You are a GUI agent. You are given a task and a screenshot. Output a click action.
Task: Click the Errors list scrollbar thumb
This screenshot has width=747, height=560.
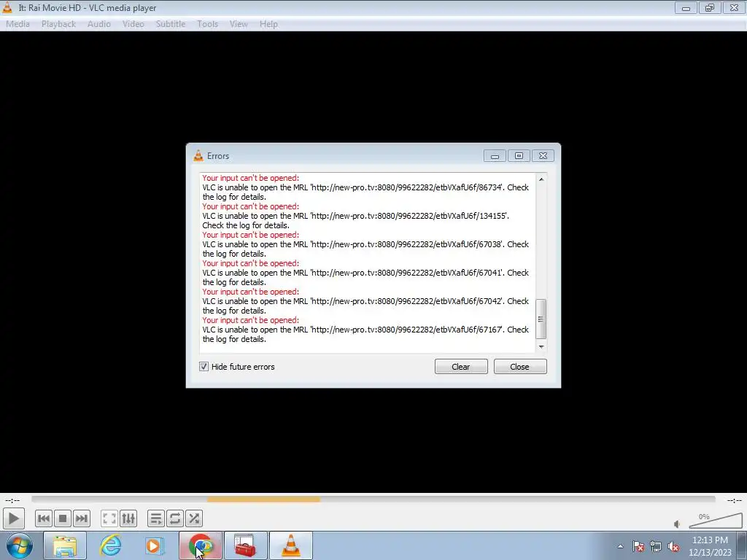[x=541, y=319]
